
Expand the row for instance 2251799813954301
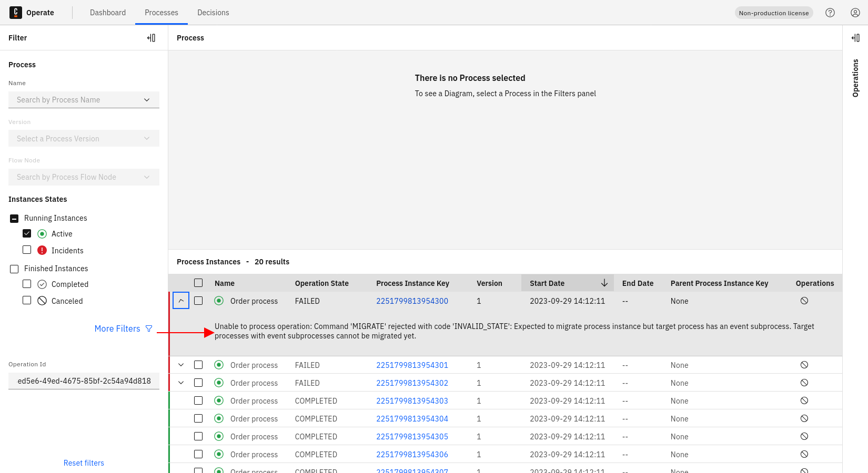click(181, 365)
